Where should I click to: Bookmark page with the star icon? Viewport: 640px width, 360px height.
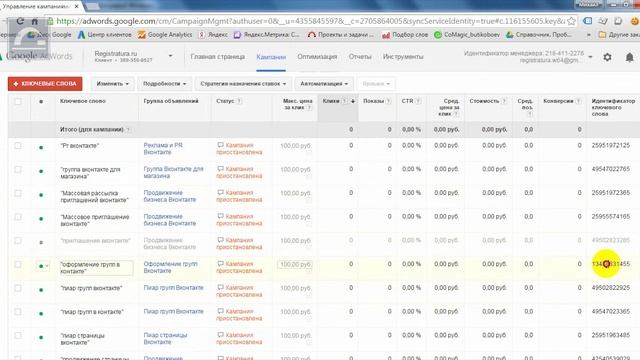pos(571,21)
